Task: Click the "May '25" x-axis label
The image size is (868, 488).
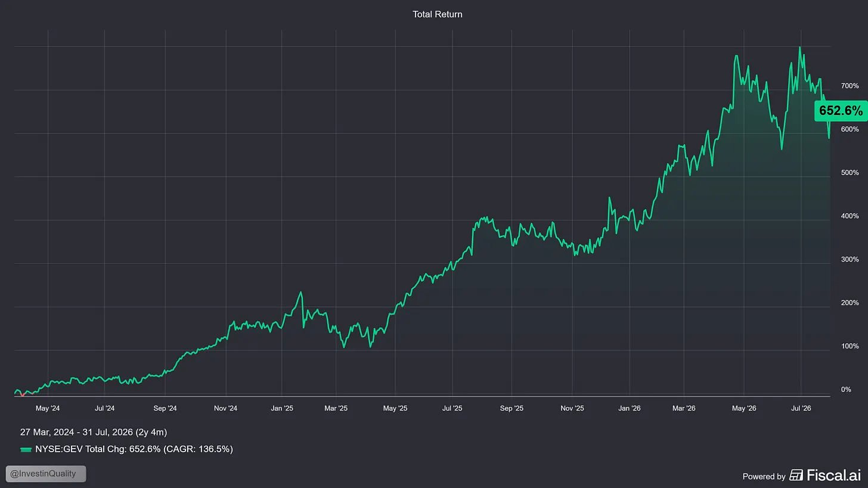Action: pyautogui.click(x=395, y=408)
